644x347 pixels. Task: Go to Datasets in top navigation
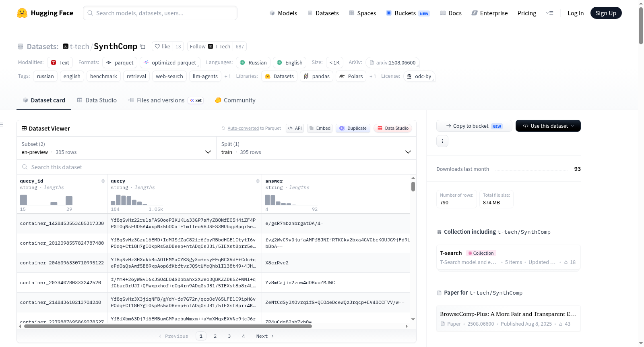tap(323, 13)
